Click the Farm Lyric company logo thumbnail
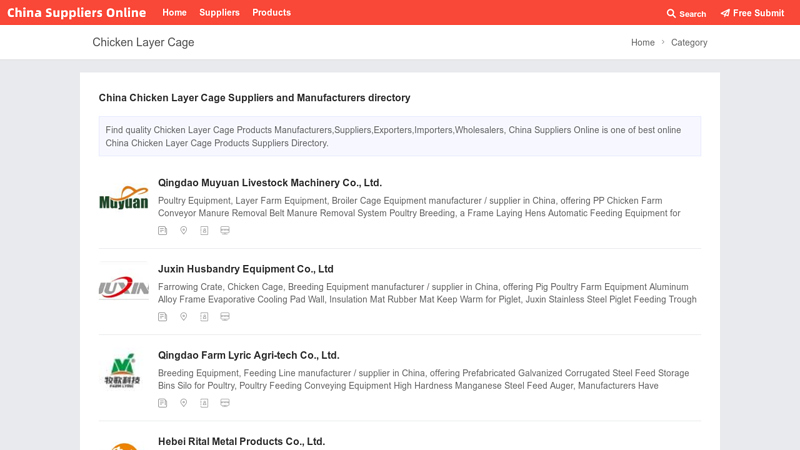This screenshot has height=450, width=800. 122,371
